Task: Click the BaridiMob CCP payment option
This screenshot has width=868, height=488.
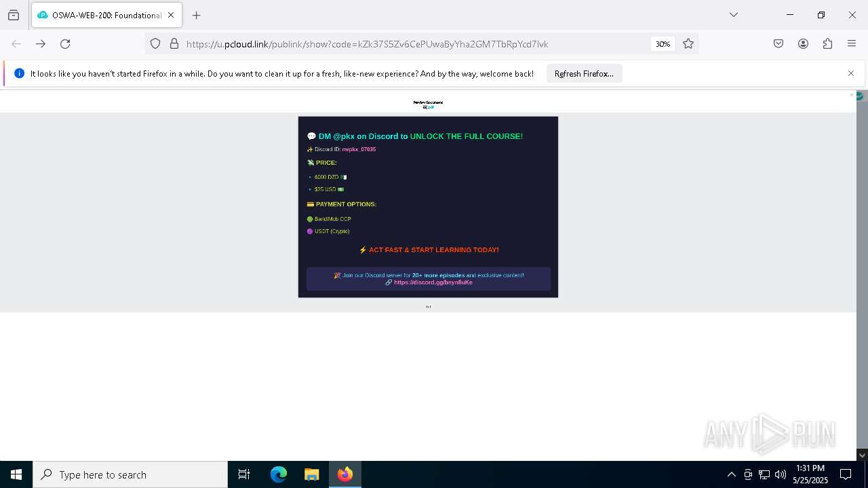Action: 329,219
